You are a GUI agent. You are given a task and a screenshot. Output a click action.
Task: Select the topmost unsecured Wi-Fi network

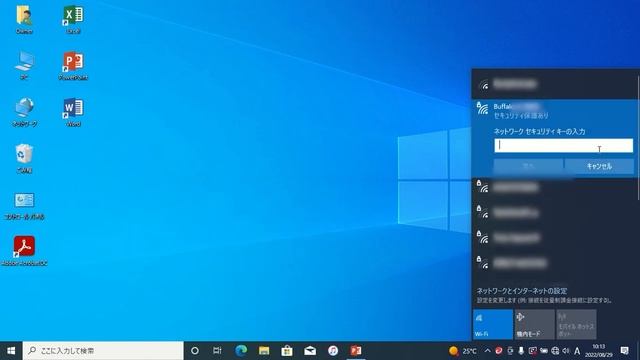pyautogui.click(x=555, y=84)
